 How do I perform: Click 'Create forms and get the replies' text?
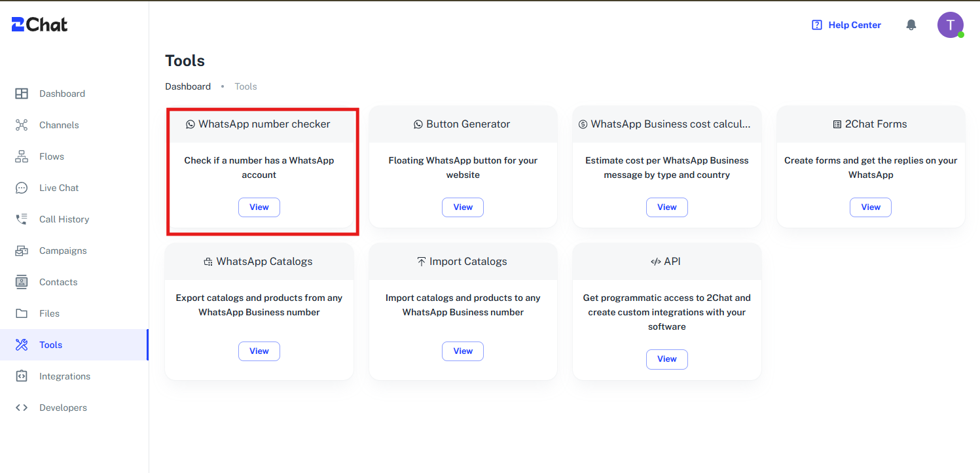(x=871, y=167)
